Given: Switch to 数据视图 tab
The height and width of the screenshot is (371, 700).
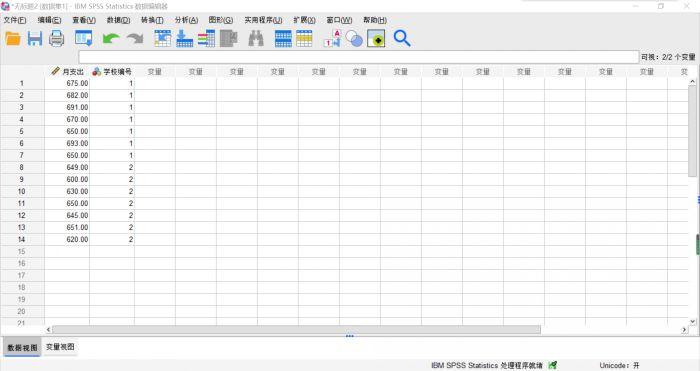Looking at the screenshot, I should 22,347.
